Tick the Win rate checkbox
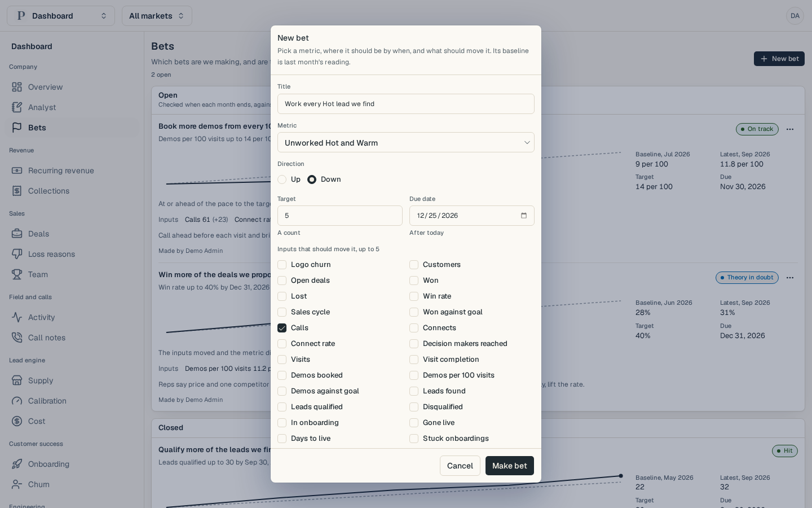This screenshot has width=812, height=508. point(414,296)
